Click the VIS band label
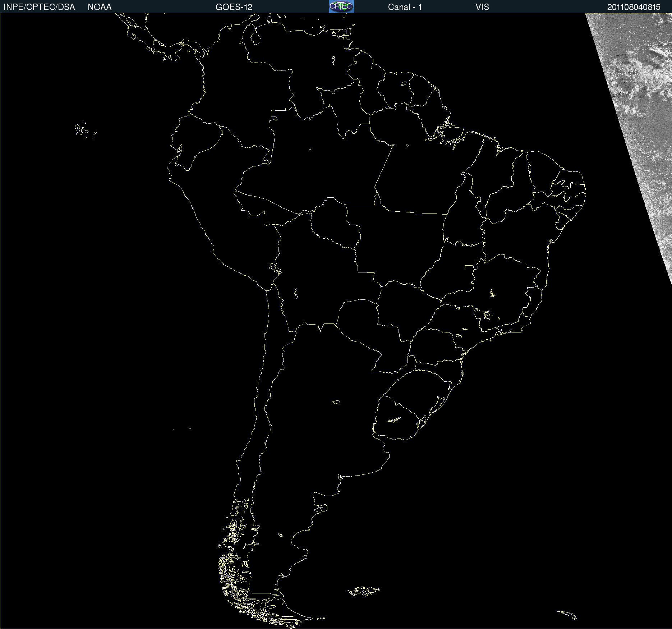This screenshot has width=672, height=629. click(482, 7)
